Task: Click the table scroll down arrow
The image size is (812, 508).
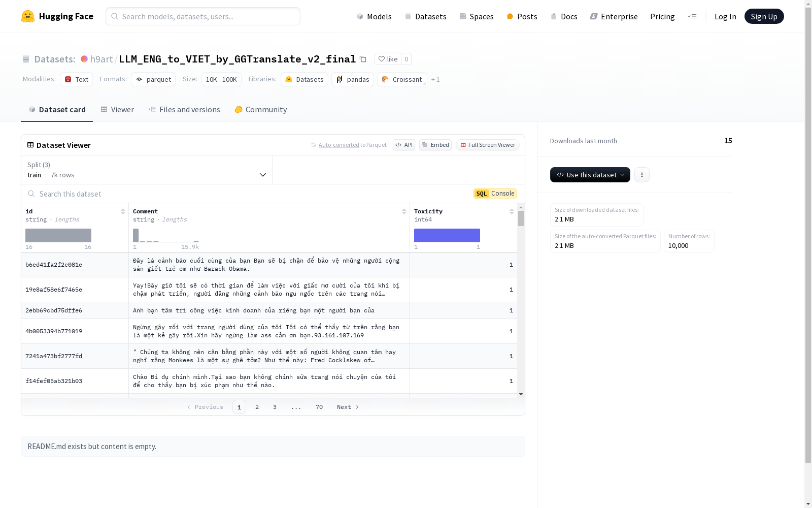Action: [521, 394]
